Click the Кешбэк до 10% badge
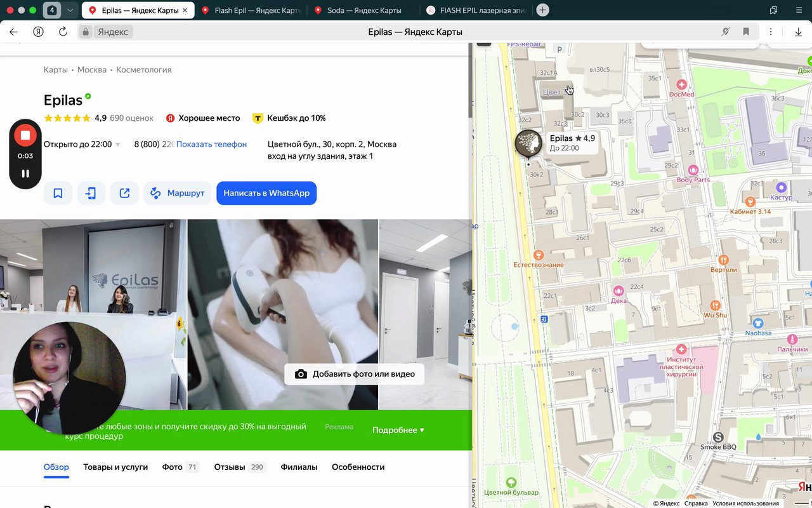 pos(289,118)
